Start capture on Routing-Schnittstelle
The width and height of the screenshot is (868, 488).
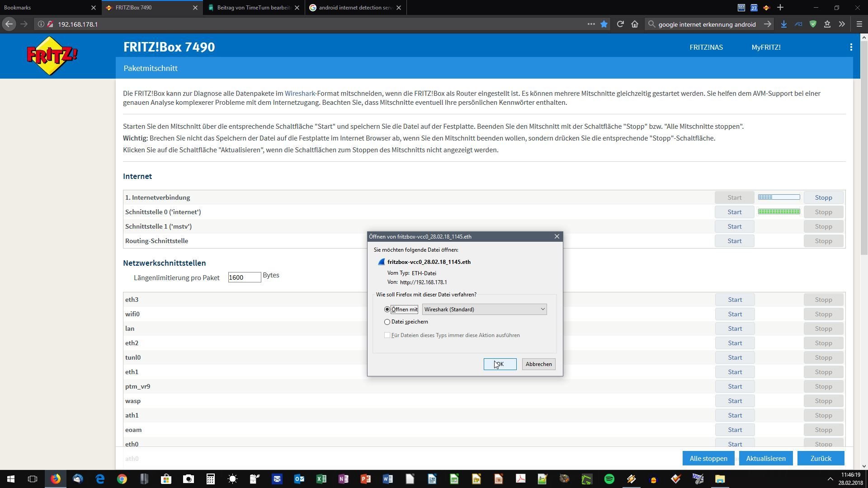(x=734, y=241)
